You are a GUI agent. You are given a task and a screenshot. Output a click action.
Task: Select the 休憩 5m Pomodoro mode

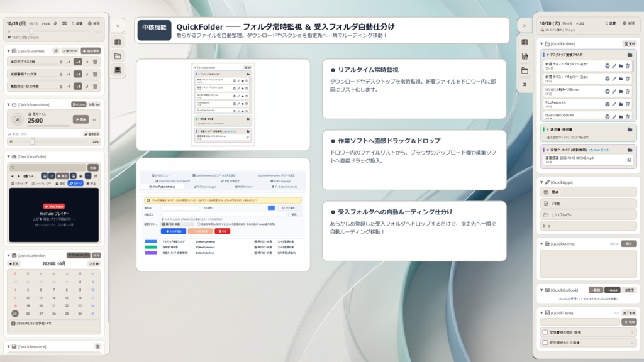pyautogui.click(x=94, y=105)
